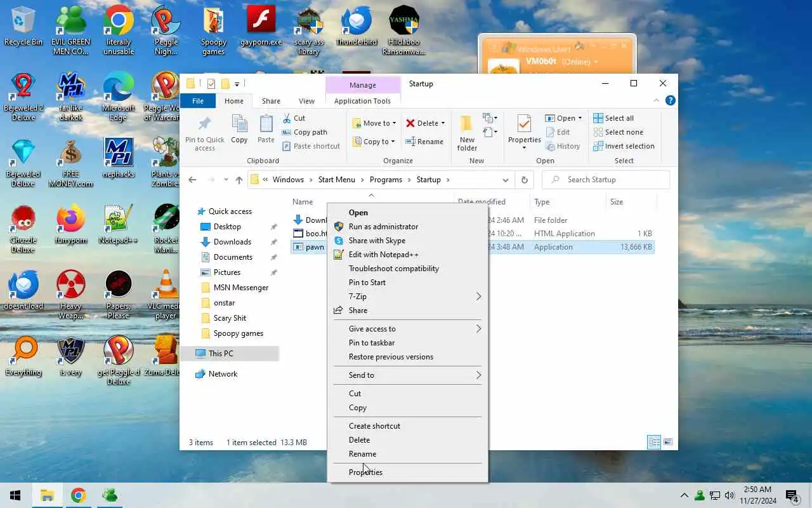Click the Windows Start button
The height and width of the screenshot is (508, 812).
(15, 495)
